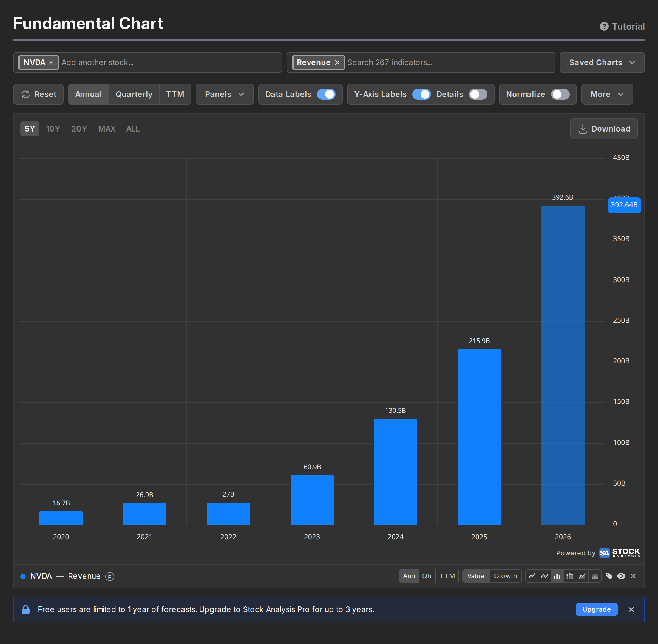
Task: Select the area line chart type icon
Action: click(x=582, y=576)
